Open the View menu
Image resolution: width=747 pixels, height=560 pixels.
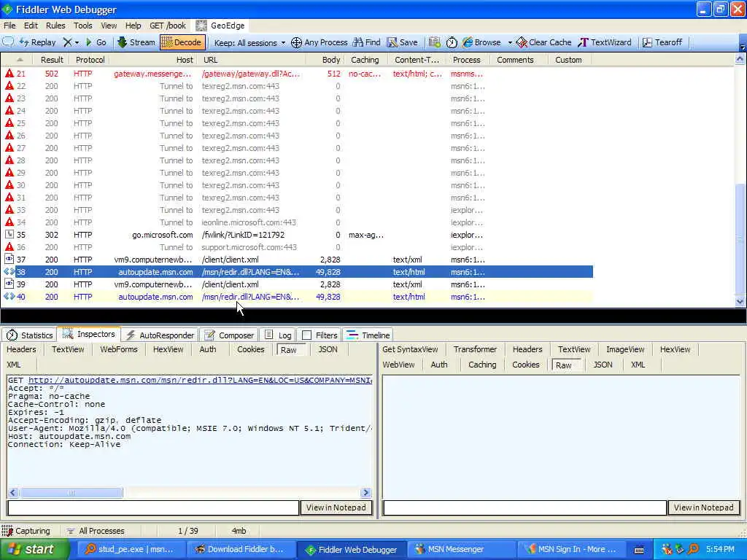109,26
